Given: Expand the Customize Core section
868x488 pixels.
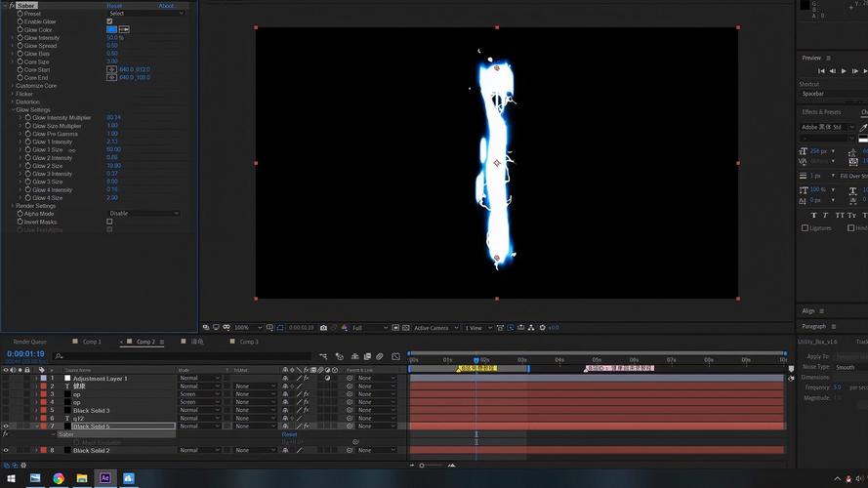Looking at the screenshot, I should pyautogui.click(x=13, y=86).
